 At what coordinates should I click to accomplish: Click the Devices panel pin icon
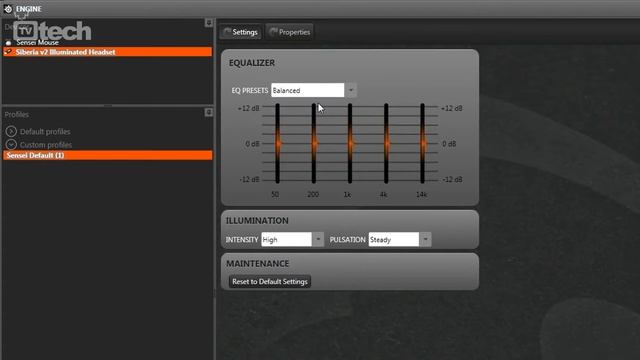[209, 22]
